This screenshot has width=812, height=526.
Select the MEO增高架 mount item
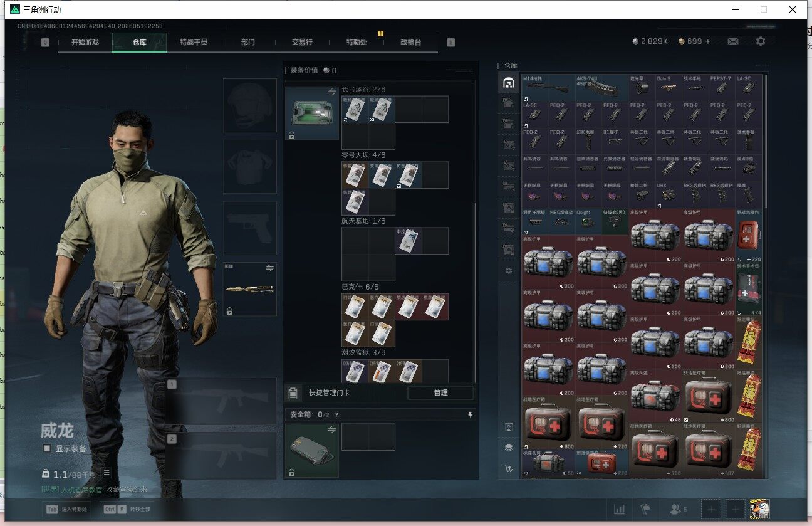pos(561,221)
